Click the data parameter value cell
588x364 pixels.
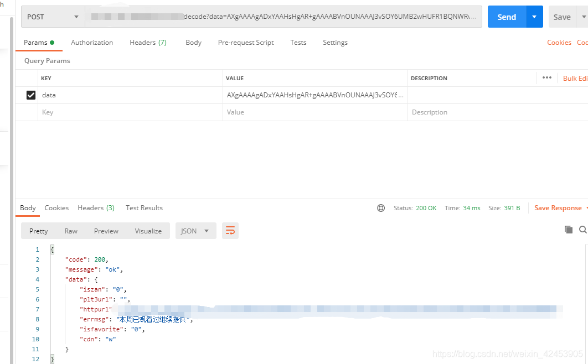(x=315, y=95)
